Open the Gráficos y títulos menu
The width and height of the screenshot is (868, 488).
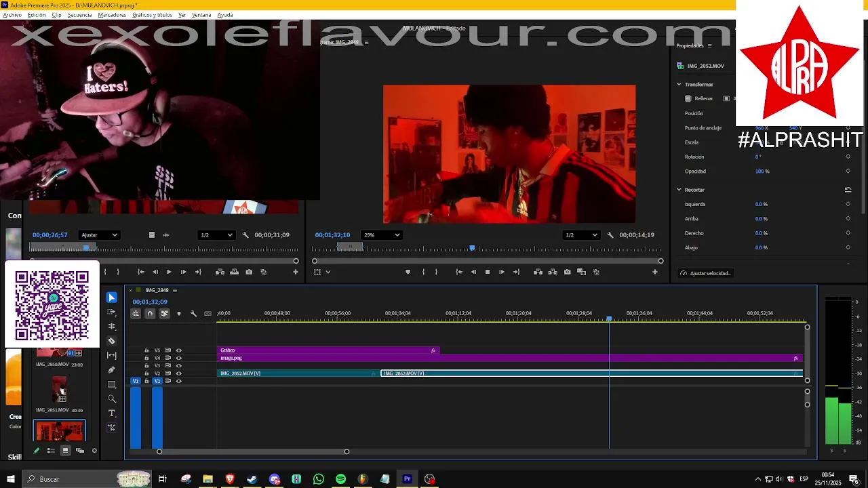pyautogui.click(x=152, y=15)
